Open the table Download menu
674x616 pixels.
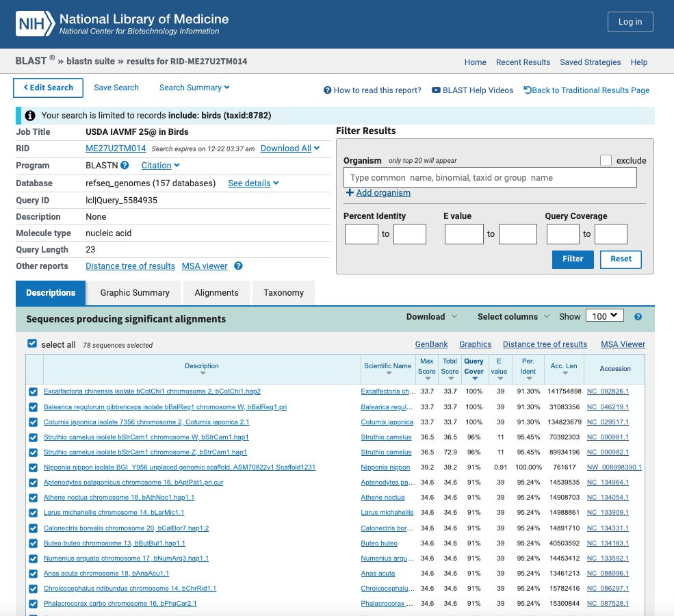432,317
